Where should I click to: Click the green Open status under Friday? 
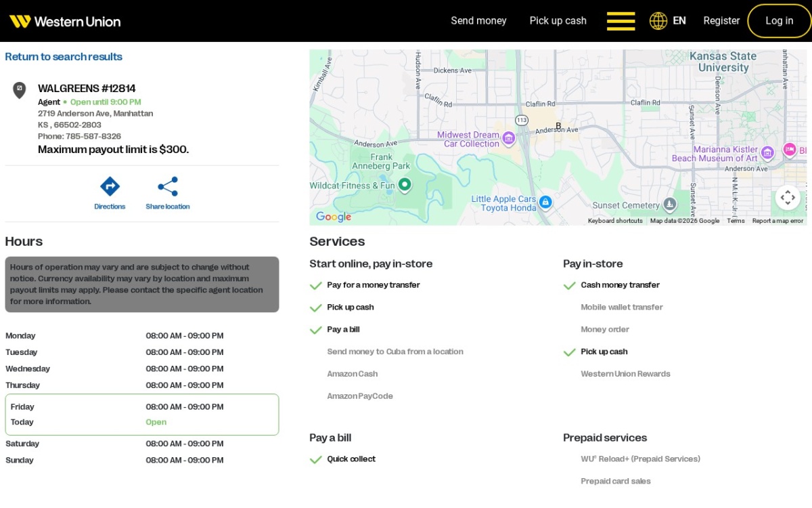point(156,422)
